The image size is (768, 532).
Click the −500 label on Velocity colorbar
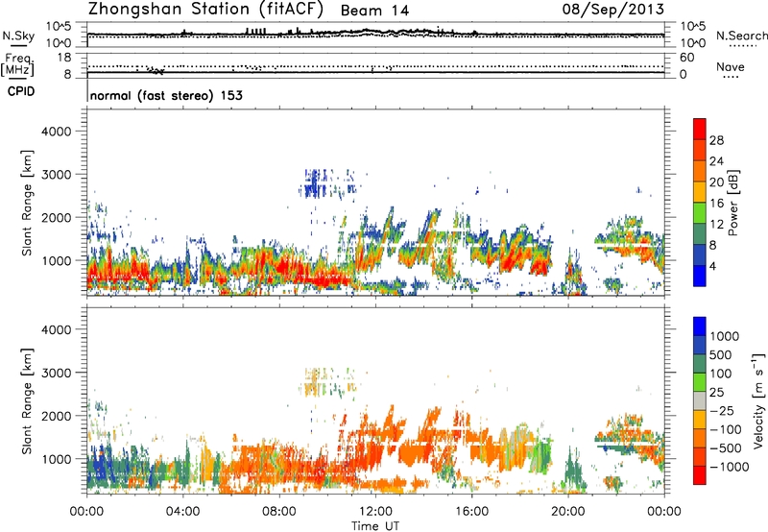click(x=725, y=448)
